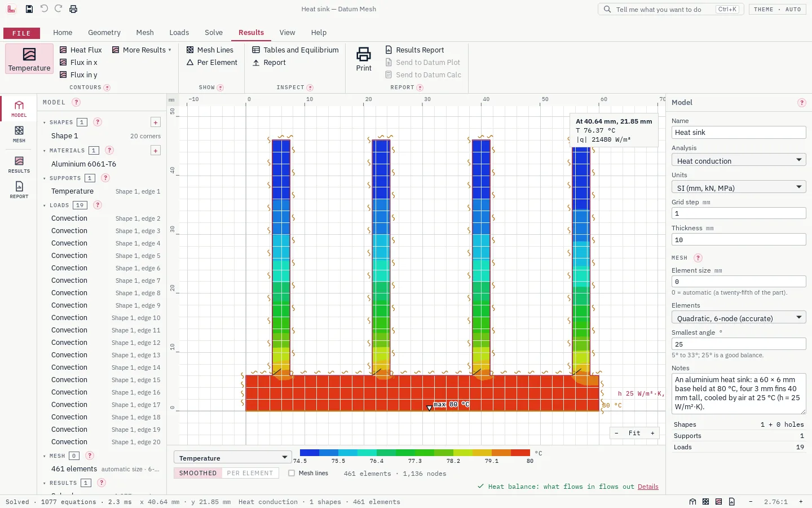This screenshot has height=508, width=812.
Task: Add a new shape with the plus icon
Action: tap(156, 122)
